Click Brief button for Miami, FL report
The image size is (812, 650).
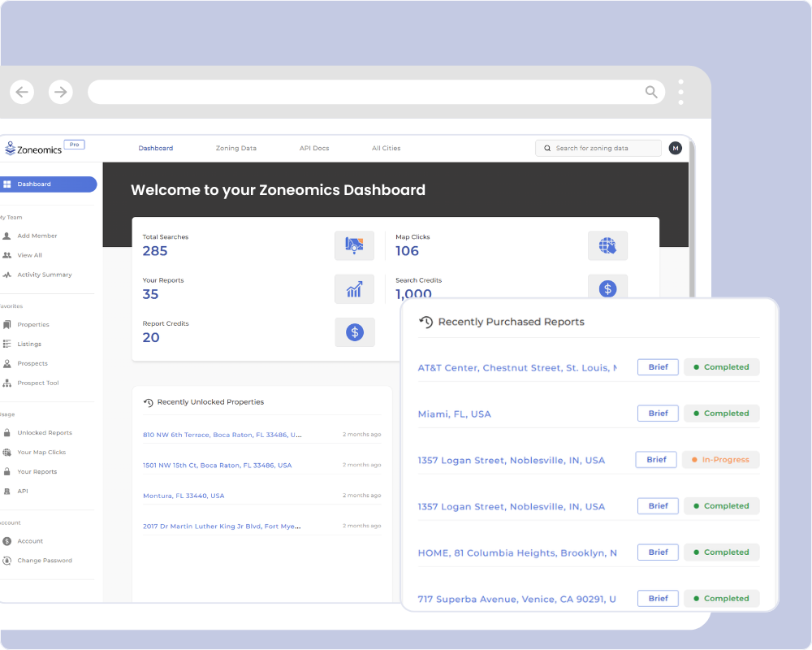658,413
